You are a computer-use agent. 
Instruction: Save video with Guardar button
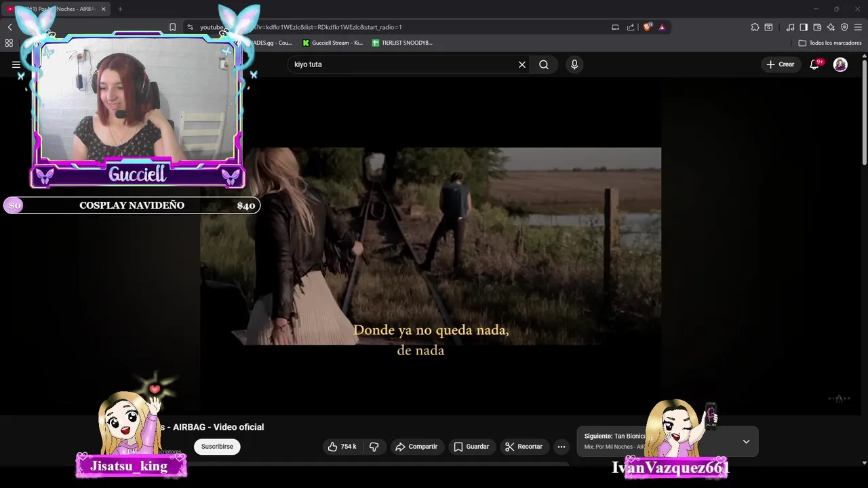pos(471,447)
